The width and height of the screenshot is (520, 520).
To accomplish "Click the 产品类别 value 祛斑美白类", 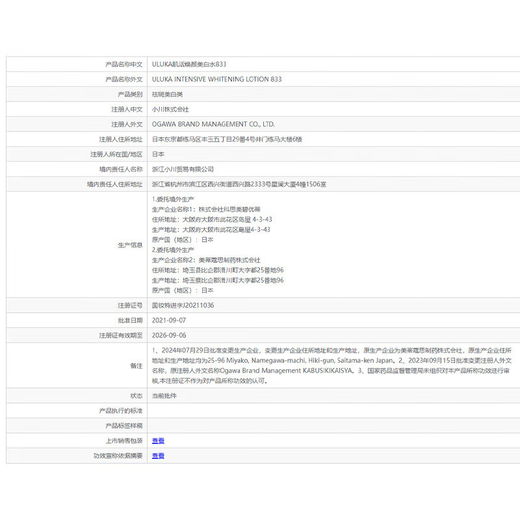I will 167,94.
